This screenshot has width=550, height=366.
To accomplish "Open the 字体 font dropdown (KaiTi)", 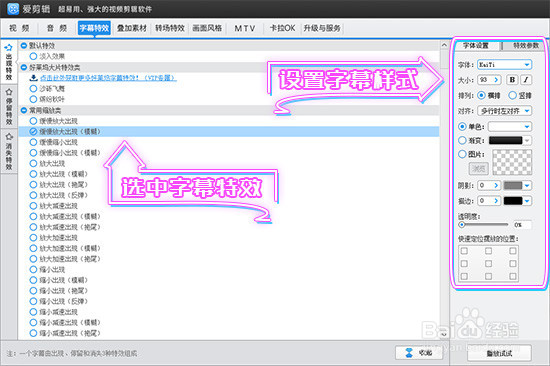I will coord(504,65).
